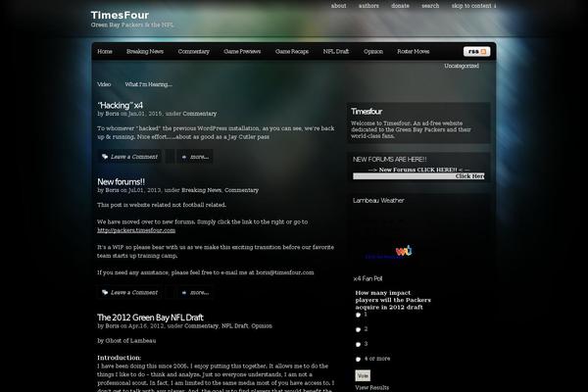
Task: Click the RSS feed icon button
Action: 476,51
